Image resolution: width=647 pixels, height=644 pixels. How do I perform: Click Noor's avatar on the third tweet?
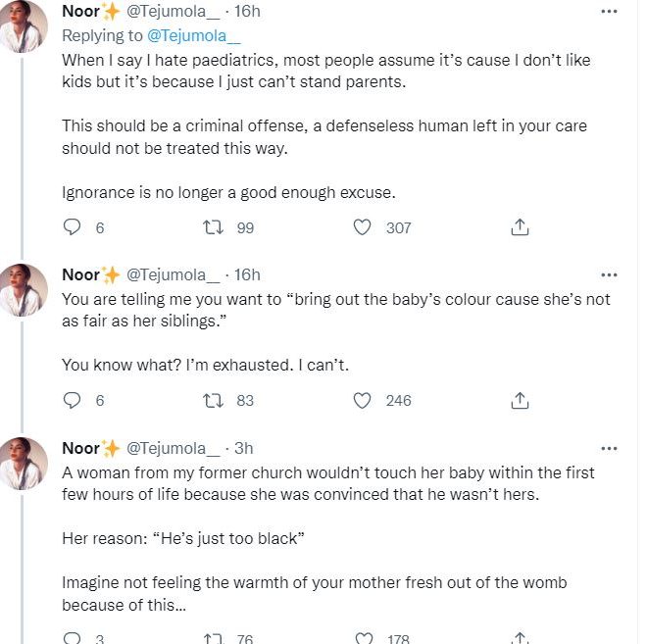[24, 463]
